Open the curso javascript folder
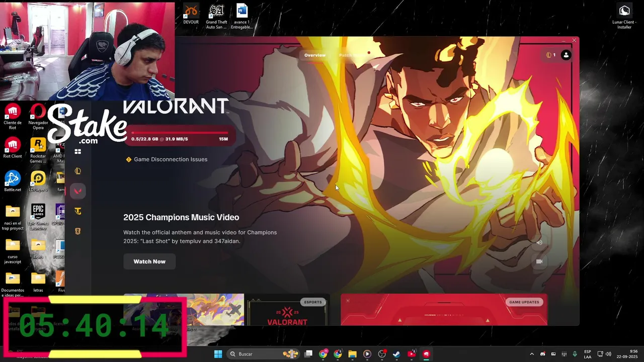Viewport: 644px width, 362px height. pyautogui.click(x=13, y=251)
